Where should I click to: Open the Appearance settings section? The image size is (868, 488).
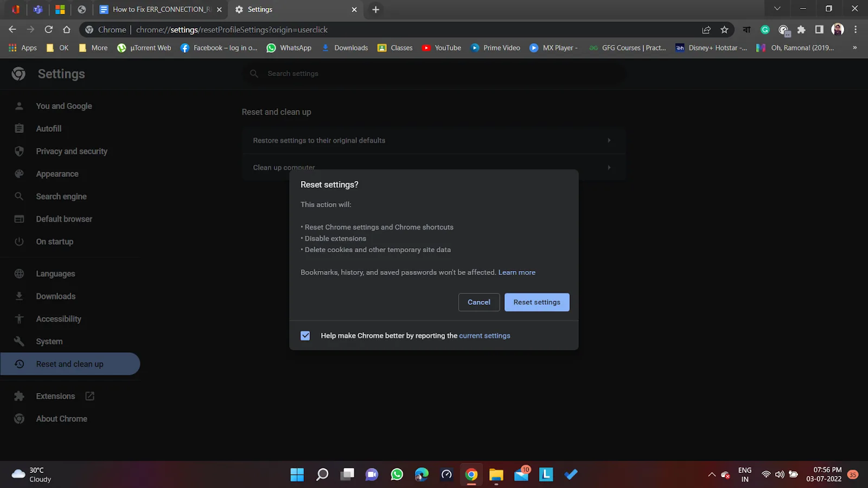click(x=57, y=174)
